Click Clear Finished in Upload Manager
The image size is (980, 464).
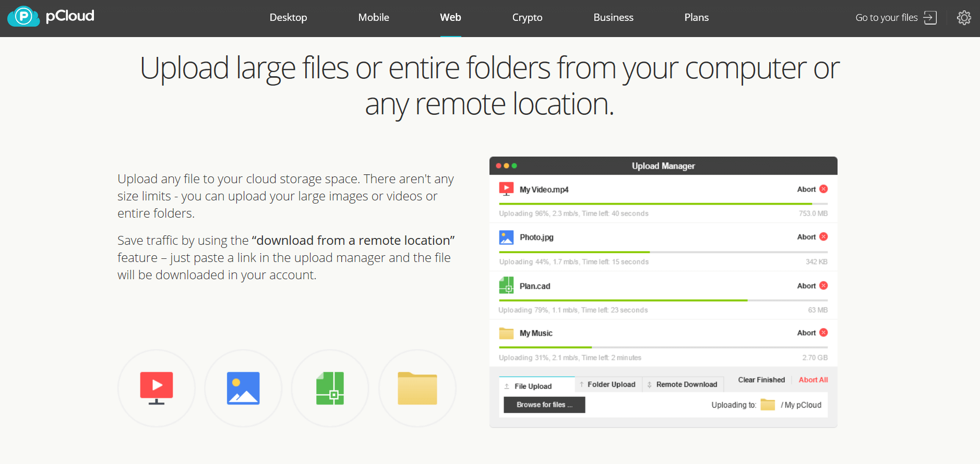click(x=761, y=379)
